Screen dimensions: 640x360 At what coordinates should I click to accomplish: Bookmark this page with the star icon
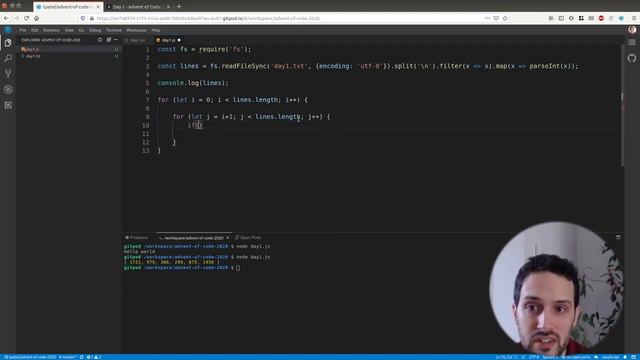(505, 18)
